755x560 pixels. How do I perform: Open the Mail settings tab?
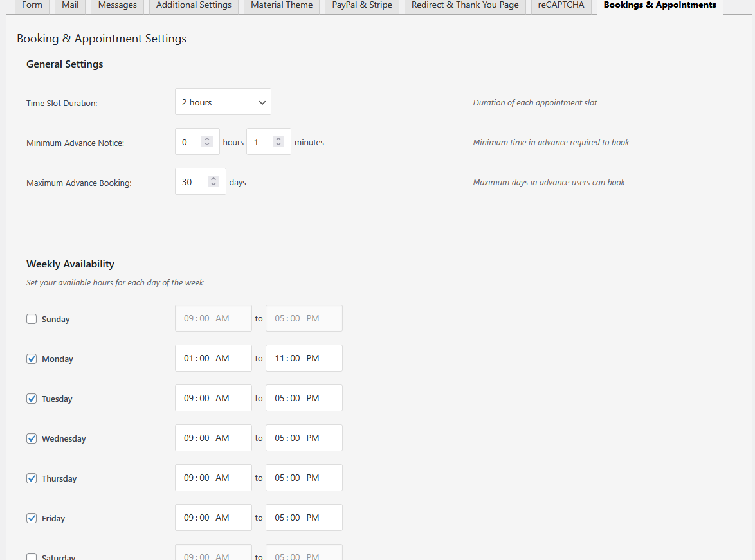[69, 6]
